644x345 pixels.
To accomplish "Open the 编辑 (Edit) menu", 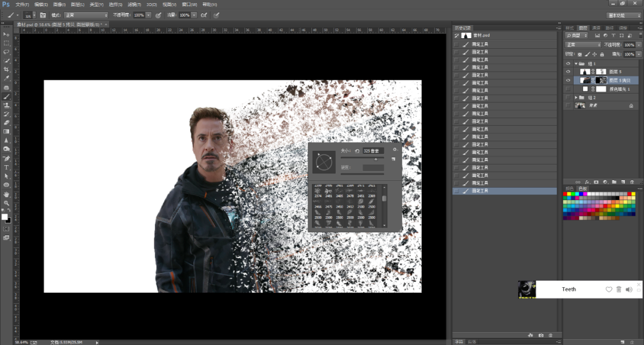I will click(x=41, y=5).
